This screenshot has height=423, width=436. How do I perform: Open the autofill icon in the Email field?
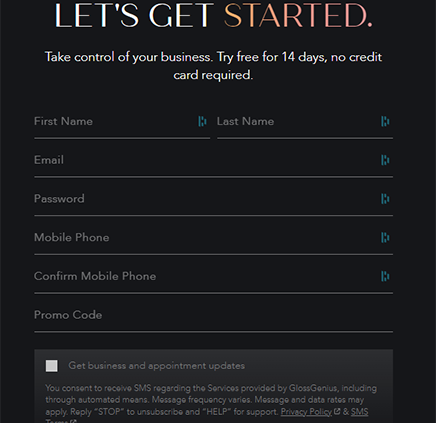pyautogui.click(x=385, y=160)
